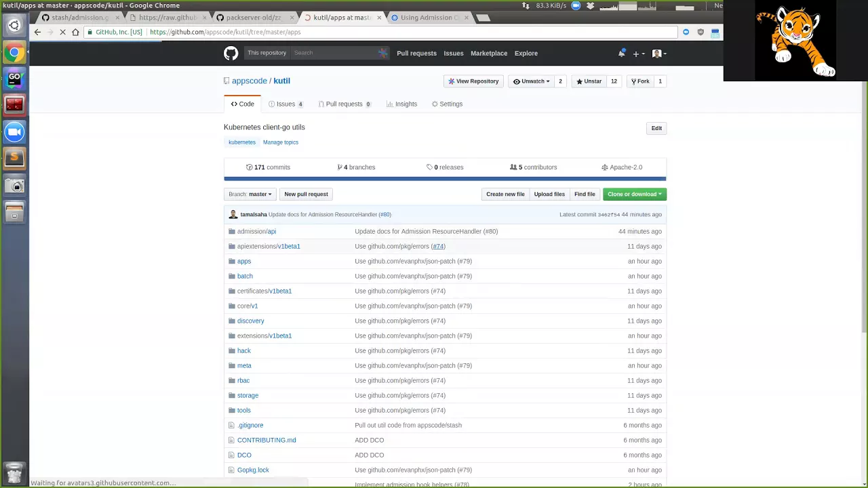
Task: Click the browser back arrow
Action: pos(37,32)
